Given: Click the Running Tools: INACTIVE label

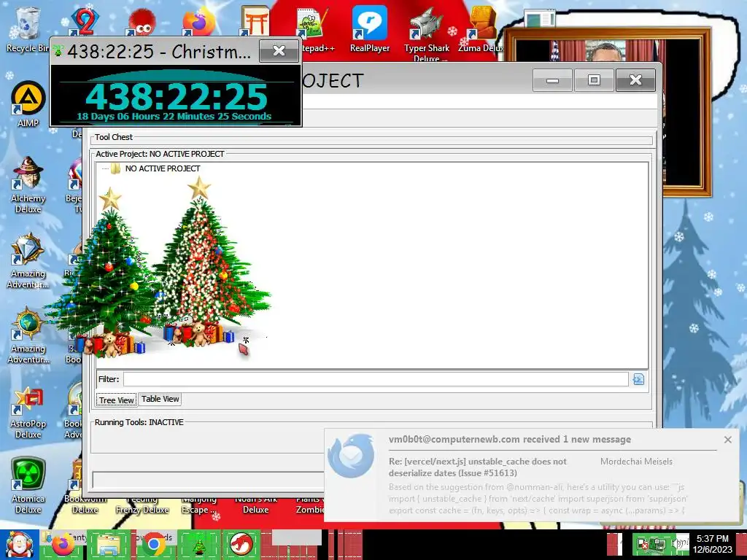Looking at the screenshot, I should click(139, 422).
